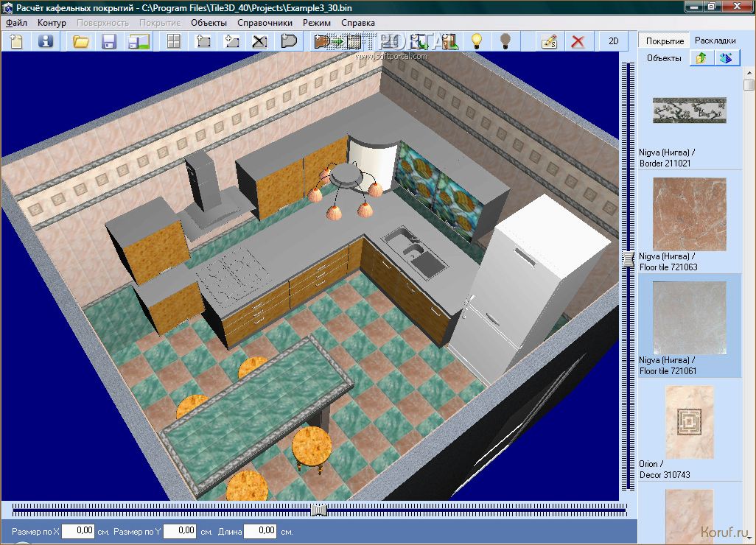The width and height of the screenshot is (756, 545).
Task: Click the horizontal rotation slider handle
Action: pyautogui.click(x=319, y=510)
